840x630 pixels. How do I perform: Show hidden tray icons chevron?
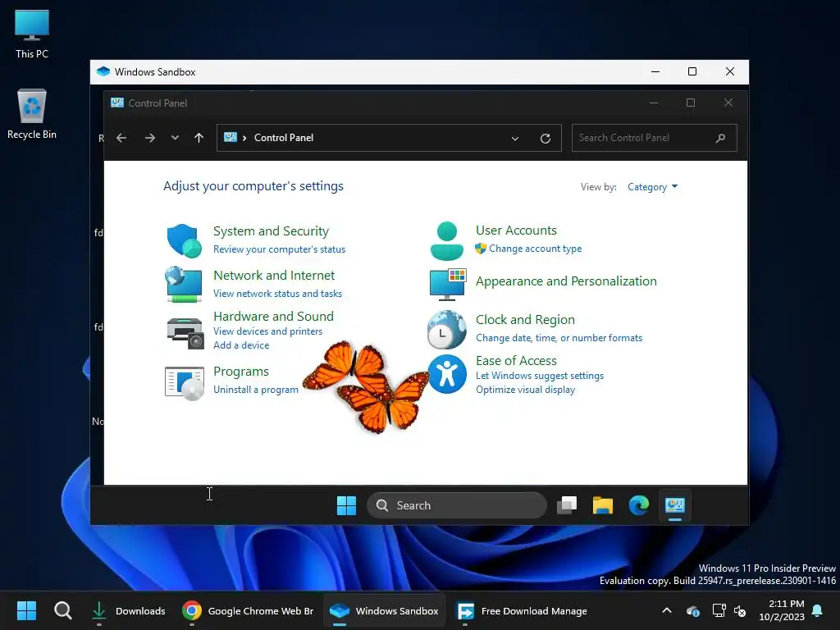(666, 610)
